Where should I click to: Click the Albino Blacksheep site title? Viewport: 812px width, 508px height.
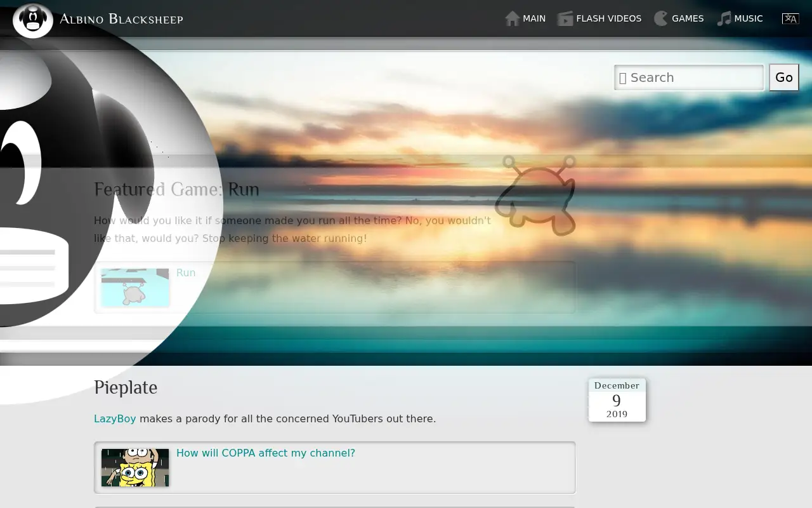[x=121, y=19]
